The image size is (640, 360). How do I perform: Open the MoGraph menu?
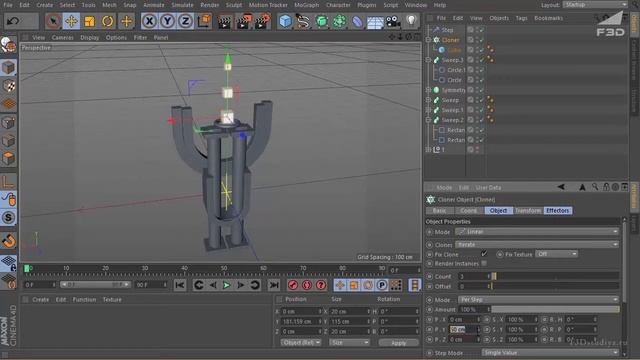[307, 5]
